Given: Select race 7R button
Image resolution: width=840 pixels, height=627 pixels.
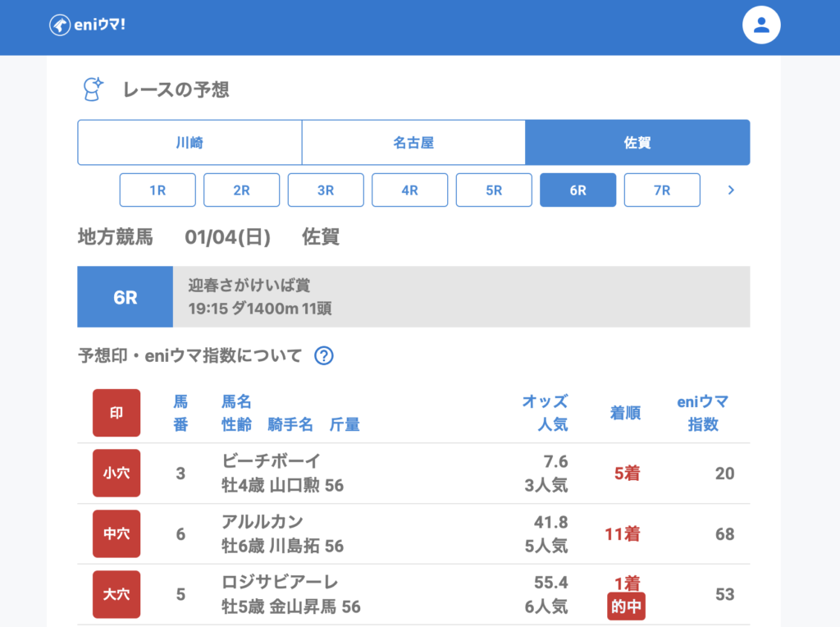Looking at the screenshot, I should (662, 190).
